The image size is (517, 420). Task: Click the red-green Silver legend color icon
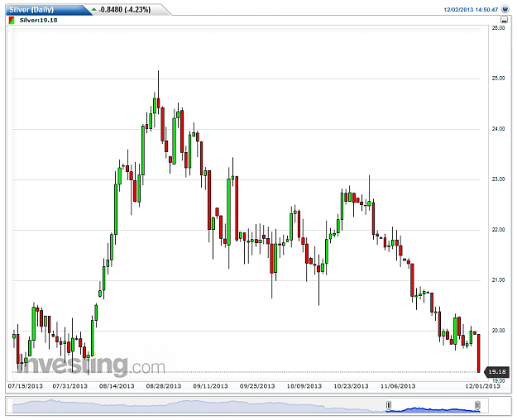tap(12, 21)
